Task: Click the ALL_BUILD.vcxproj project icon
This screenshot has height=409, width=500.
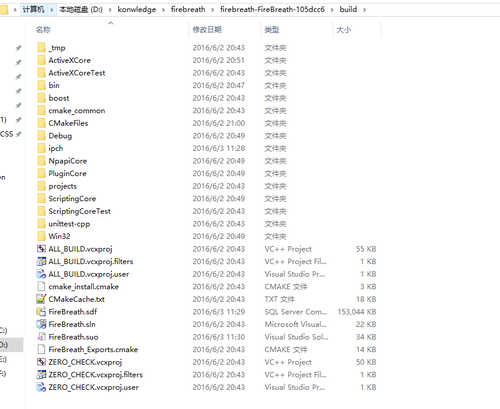Action: (41, 249)
